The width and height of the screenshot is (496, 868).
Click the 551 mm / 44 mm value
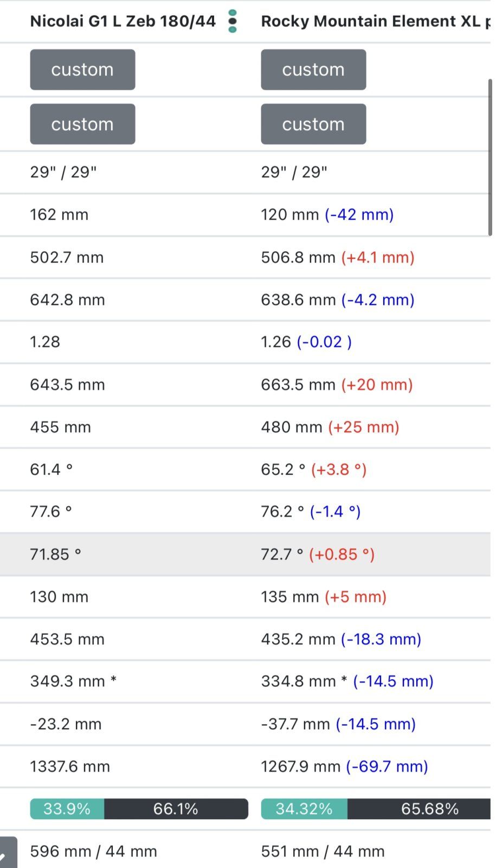pyautogui.click(x=323, y=852)
